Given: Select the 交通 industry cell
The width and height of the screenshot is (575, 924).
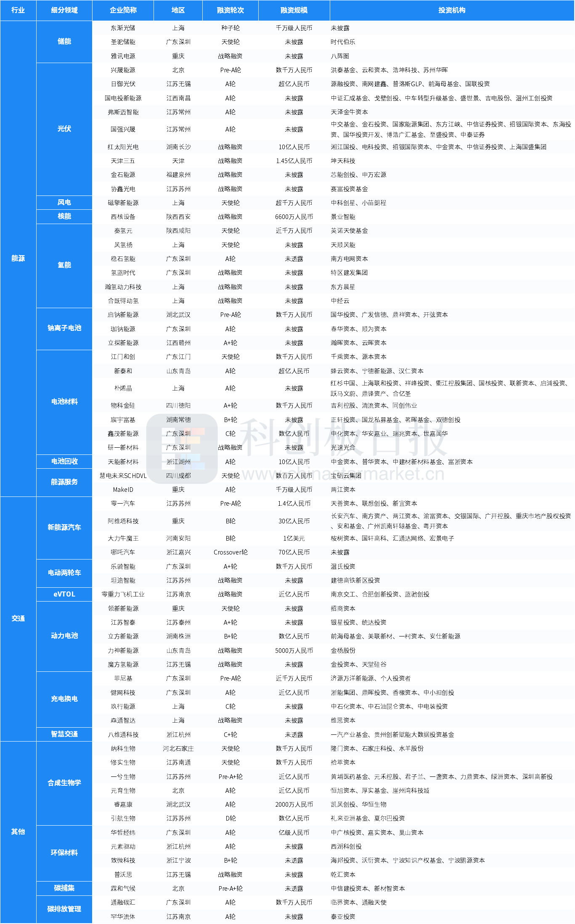Looking at the screenshot, I should tap(18, 618).
